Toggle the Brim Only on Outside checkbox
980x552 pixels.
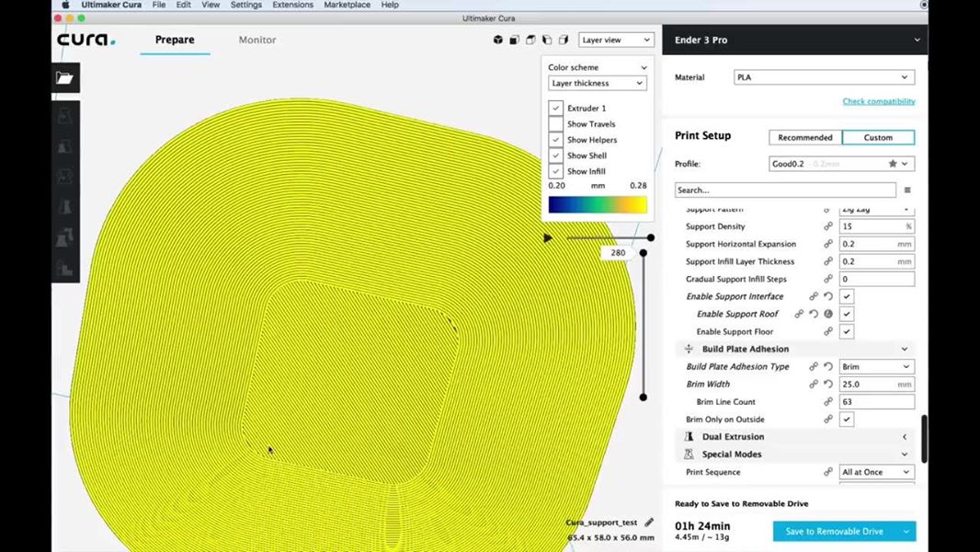tap(847, 420)
